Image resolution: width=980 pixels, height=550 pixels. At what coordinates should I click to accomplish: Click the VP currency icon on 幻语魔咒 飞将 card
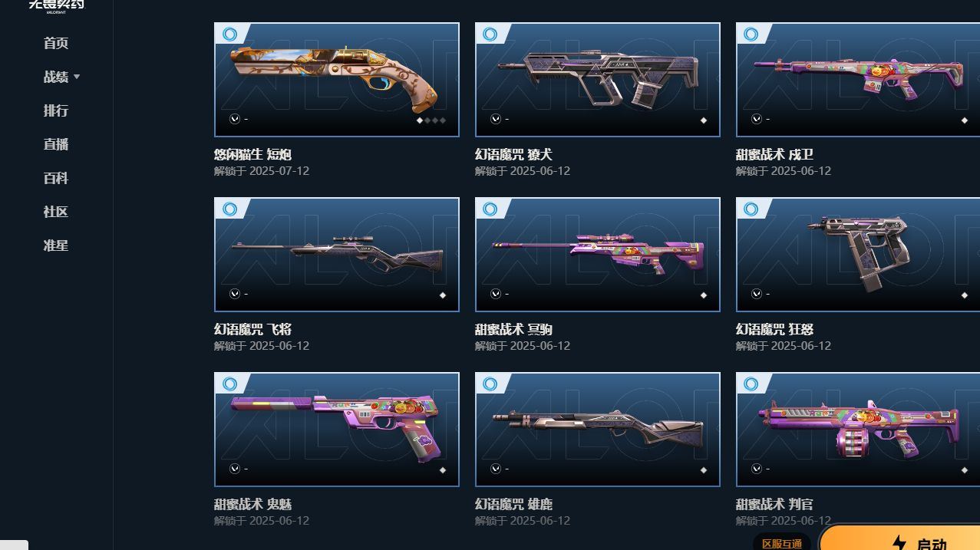click(x=235, y=294)
